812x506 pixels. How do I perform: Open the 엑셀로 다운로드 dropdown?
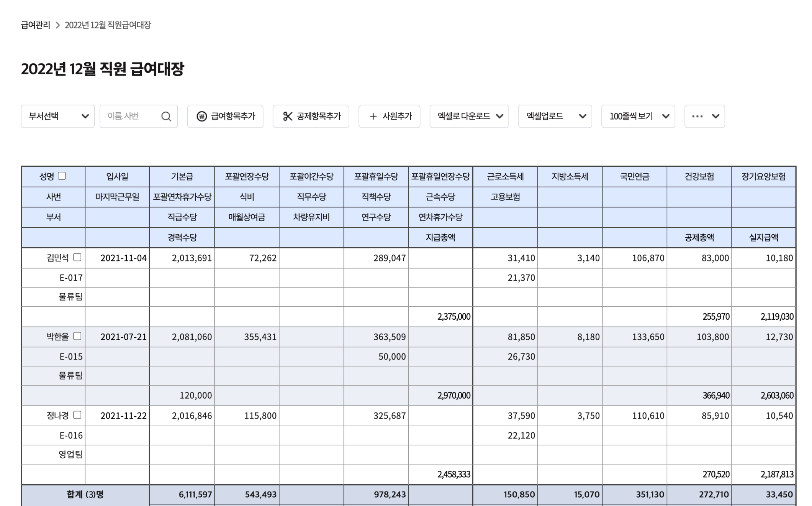[x=469, y=117]
